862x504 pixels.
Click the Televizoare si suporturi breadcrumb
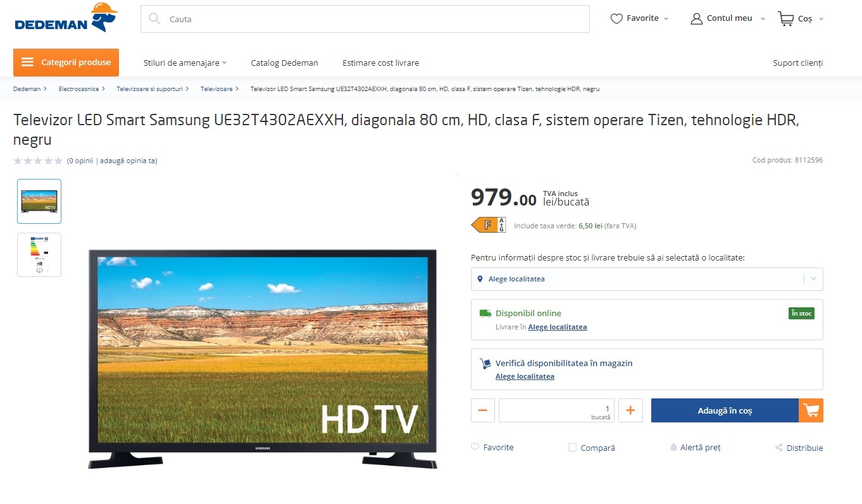coord(149,89)
